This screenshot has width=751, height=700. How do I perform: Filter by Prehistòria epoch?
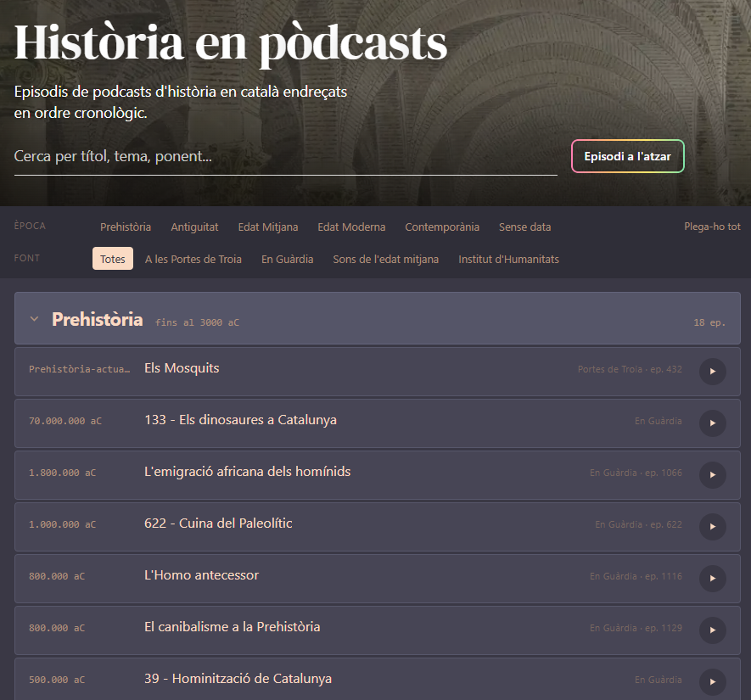click(126, 227)
